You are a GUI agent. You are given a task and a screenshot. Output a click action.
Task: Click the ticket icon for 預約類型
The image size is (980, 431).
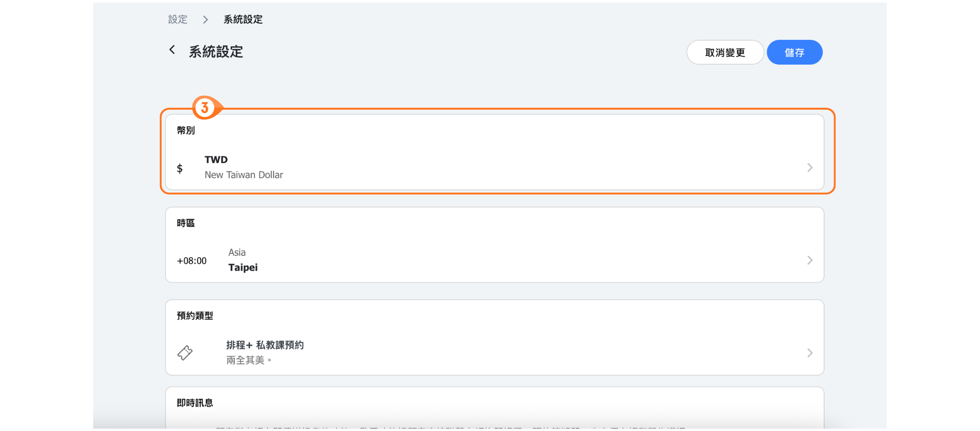click(x=185, y=352)
